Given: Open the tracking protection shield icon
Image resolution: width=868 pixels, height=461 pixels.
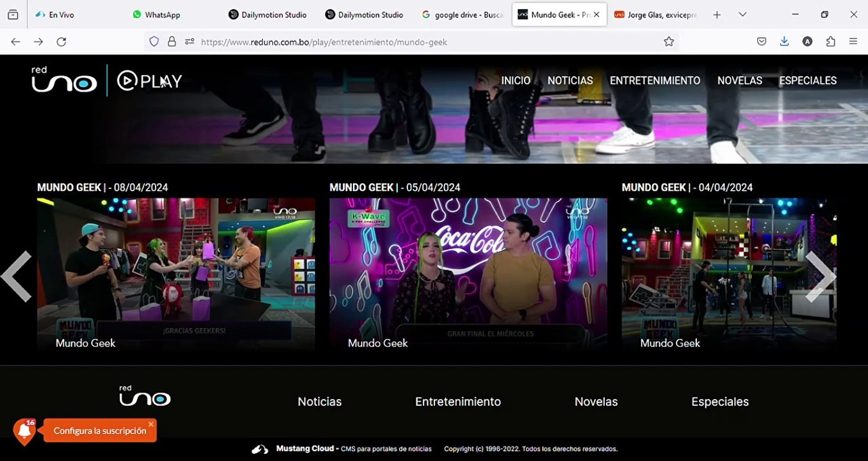Looking at the screenshot, I should tap(154, 42).
